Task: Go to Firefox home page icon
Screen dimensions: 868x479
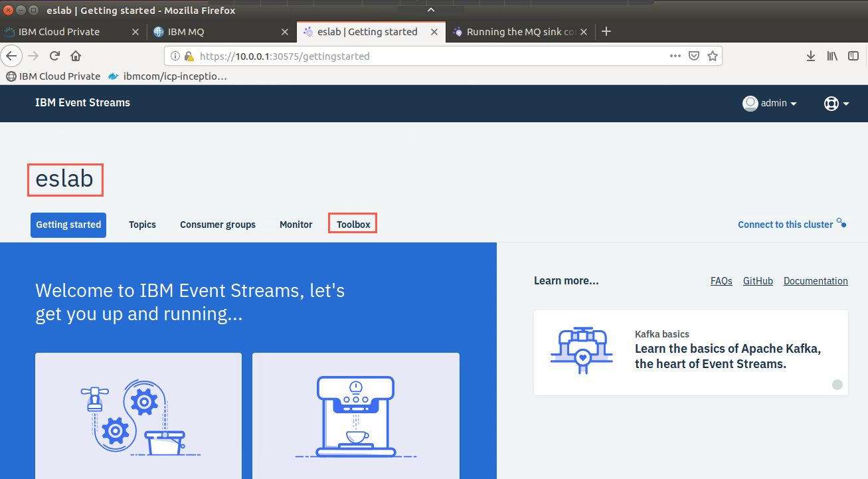Action: click(x=76, y=56)
